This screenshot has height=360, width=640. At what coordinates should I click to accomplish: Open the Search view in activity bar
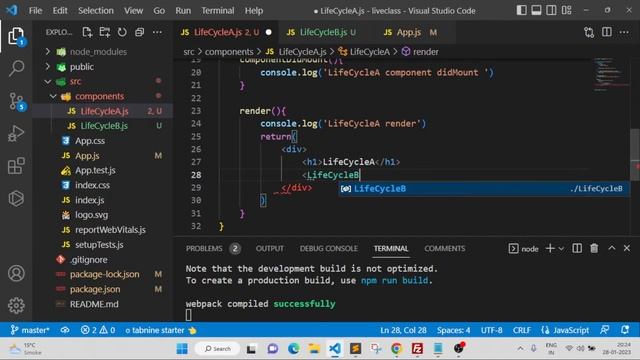pos(16,69)
